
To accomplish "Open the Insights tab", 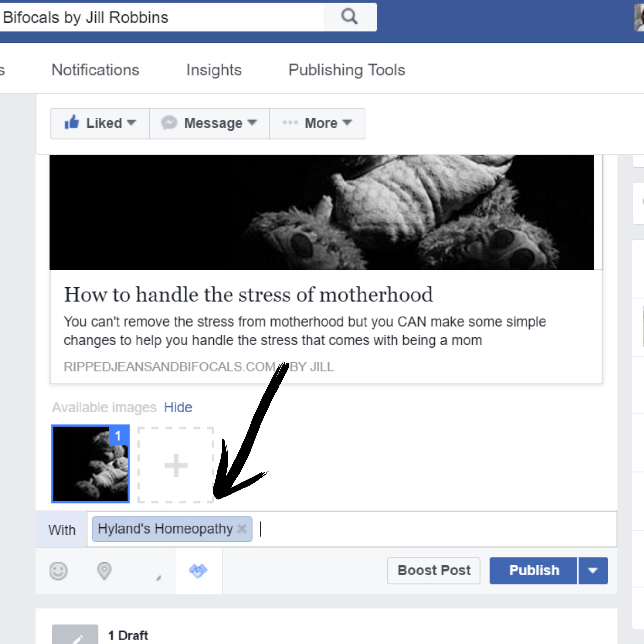I will coord(214,70).
